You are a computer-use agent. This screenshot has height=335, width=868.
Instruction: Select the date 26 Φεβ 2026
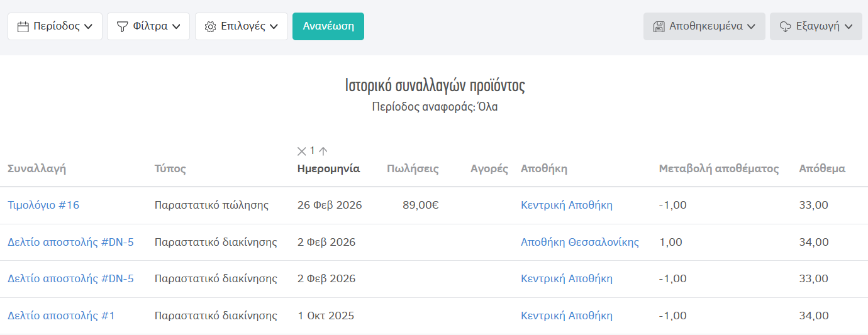point(330,205)
